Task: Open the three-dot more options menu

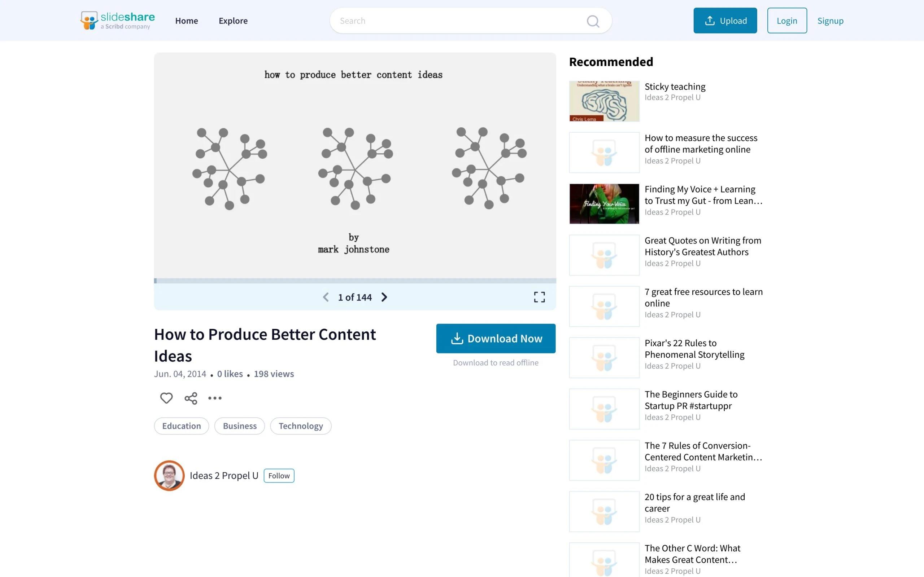Action: (x=215, y=398)
